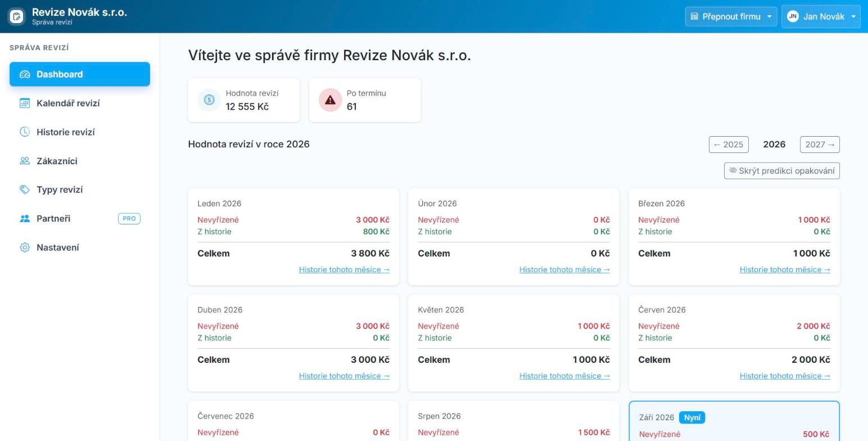Go to Historie revizí section
This screenshot has height=441, width=868.
(x=80, y=132)
